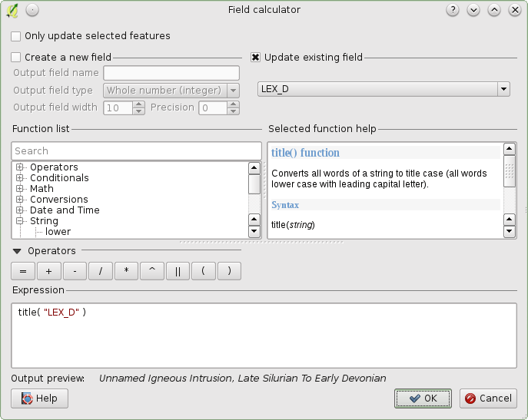Click function list scrollbar up arrow
The image size is (528, 420).
254,168
